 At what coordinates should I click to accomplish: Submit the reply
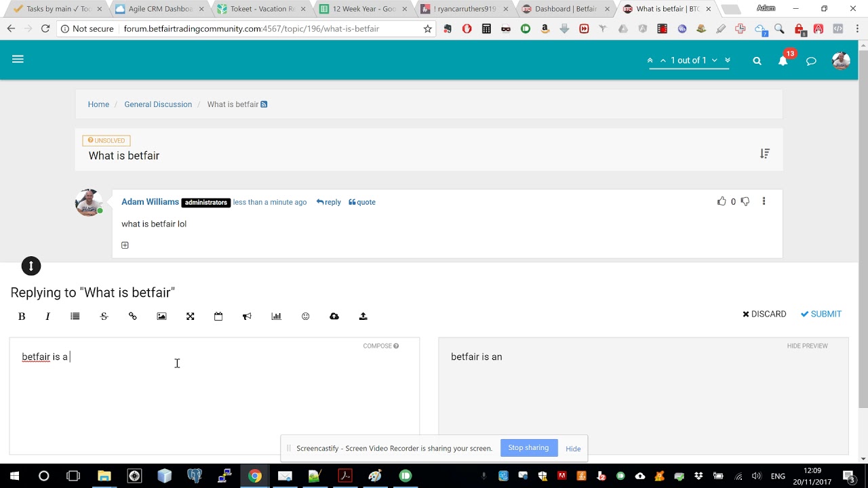[x=821, y=314]
